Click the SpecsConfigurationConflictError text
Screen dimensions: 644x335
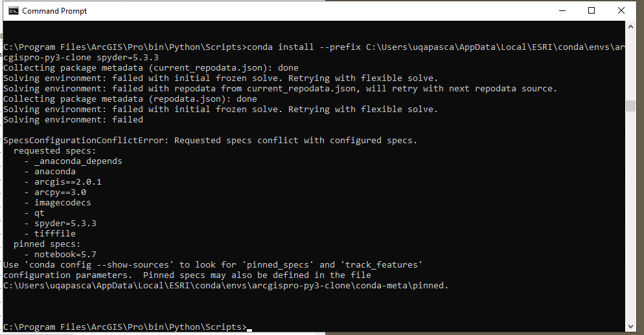click(86, 141)
